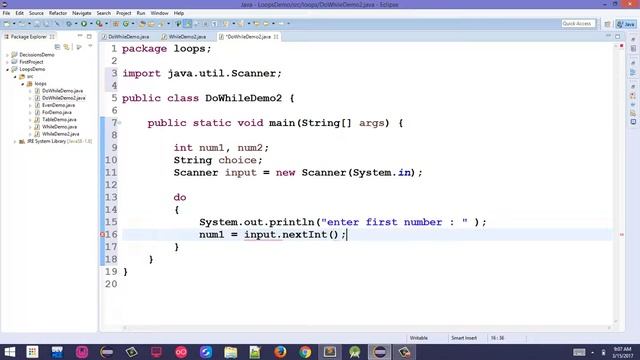Screen dimensions: 640x360
Task: Open the Run button dropdown arrow
Action: tap(91, 24)
